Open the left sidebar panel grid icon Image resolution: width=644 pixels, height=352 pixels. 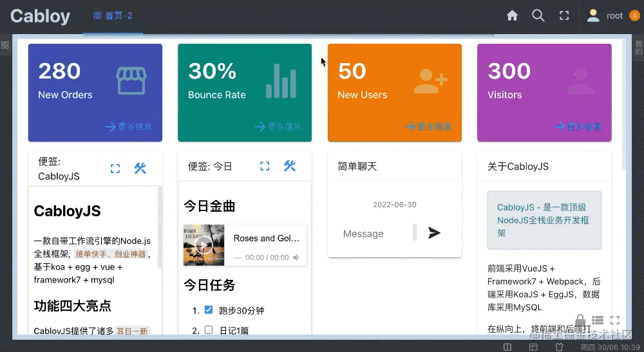(x=5, y=45)
